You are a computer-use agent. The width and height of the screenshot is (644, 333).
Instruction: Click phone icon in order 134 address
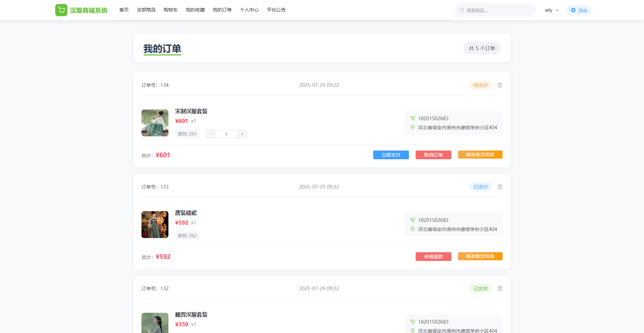[x=413, y=118]
